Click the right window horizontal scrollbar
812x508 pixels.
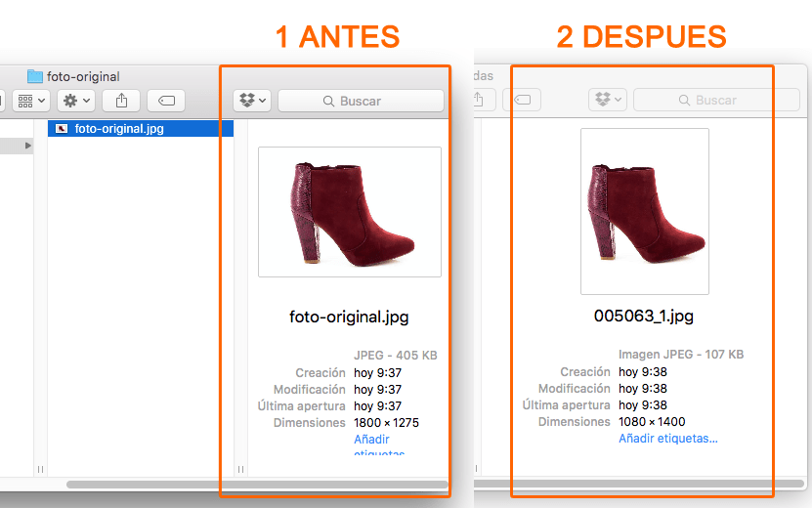click(635, 484)
